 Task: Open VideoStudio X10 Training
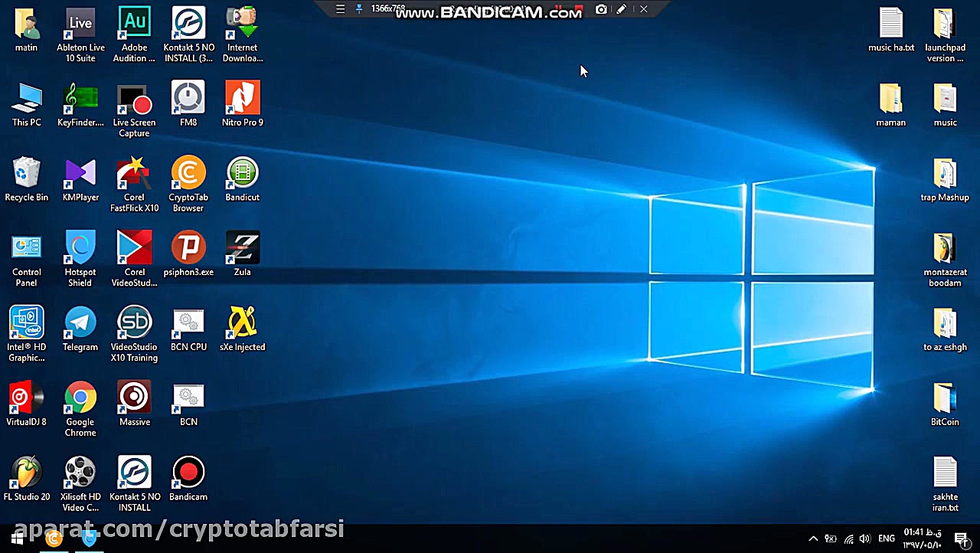[x=134, y=335]
